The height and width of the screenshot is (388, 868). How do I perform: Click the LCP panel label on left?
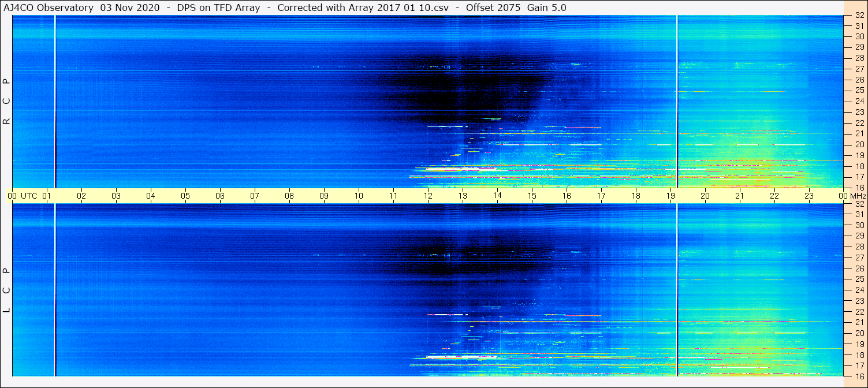click(6, 290)
